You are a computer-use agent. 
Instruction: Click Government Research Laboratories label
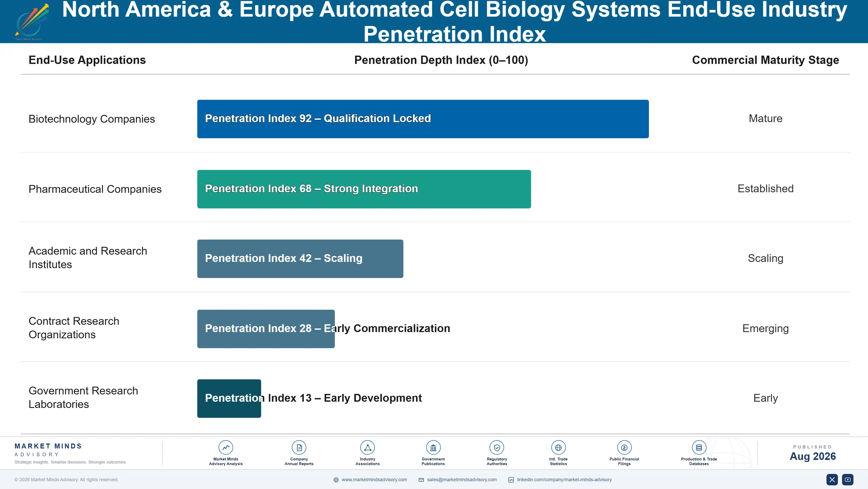point(83,397)
